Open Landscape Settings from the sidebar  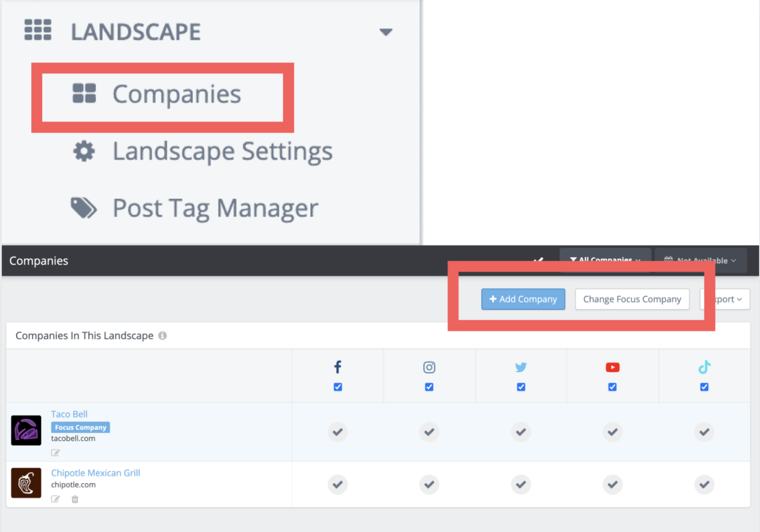tap(223, 152)
